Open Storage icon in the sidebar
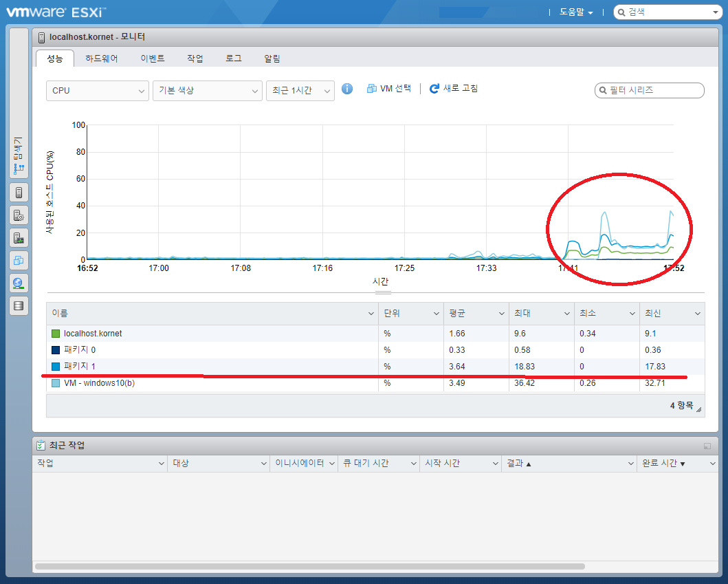The image size is (728, 584). (19, 305)
